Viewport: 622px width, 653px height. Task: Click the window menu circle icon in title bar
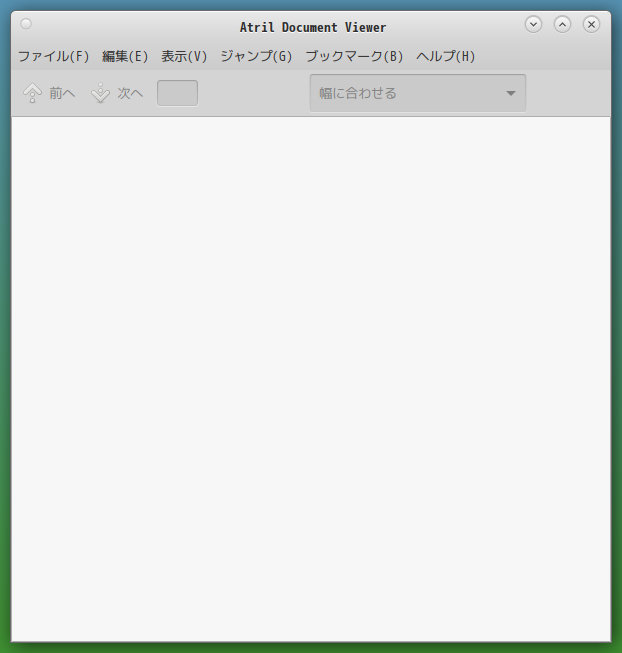(x=26, y=24)
